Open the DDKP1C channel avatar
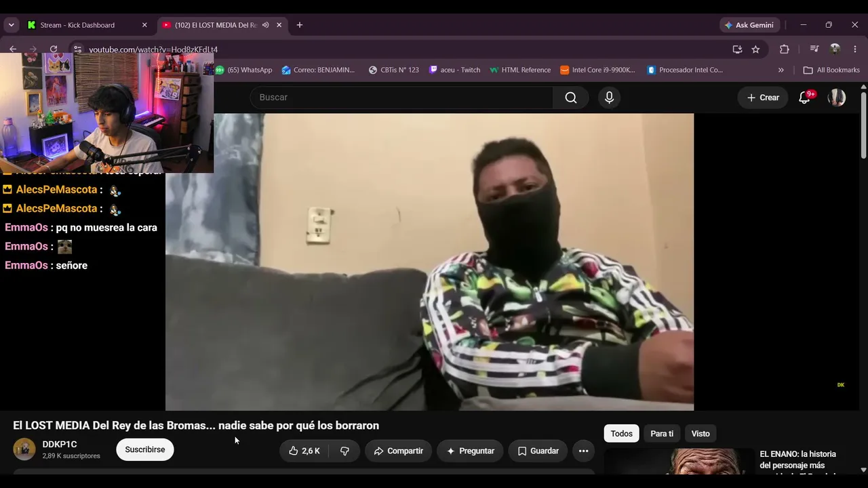This screenshot has width=868, height=488. [24, 449]
